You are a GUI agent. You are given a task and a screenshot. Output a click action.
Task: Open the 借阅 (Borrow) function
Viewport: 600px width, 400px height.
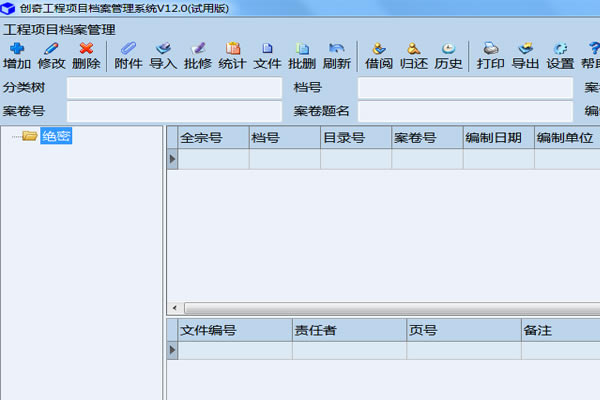point(378,55)
